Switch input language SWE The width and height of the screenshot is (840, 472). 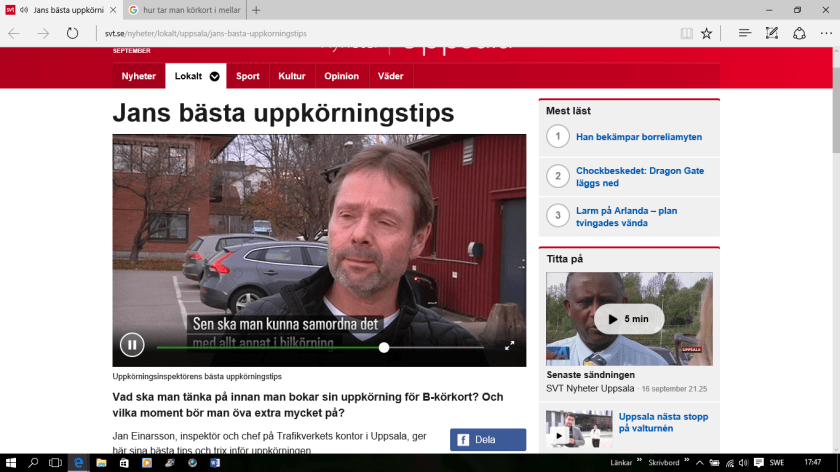[777, 463]
